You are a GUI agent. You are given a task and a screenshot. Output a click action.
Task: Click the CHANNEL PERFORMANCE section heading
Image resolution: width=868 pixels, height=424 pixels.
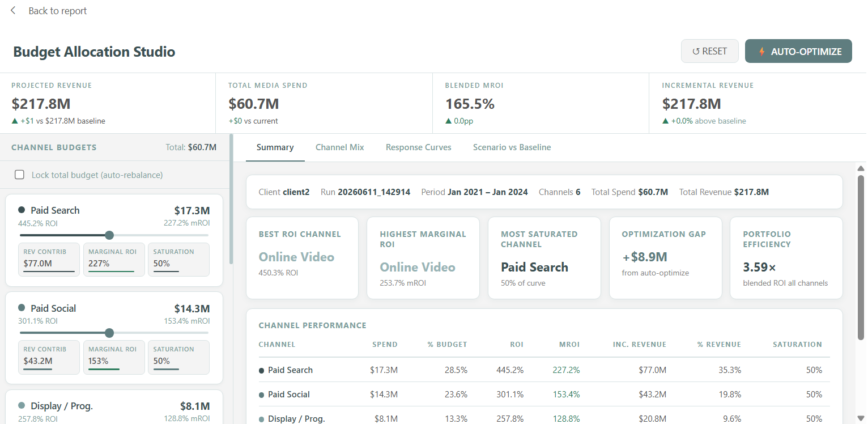tap(312, 325)
